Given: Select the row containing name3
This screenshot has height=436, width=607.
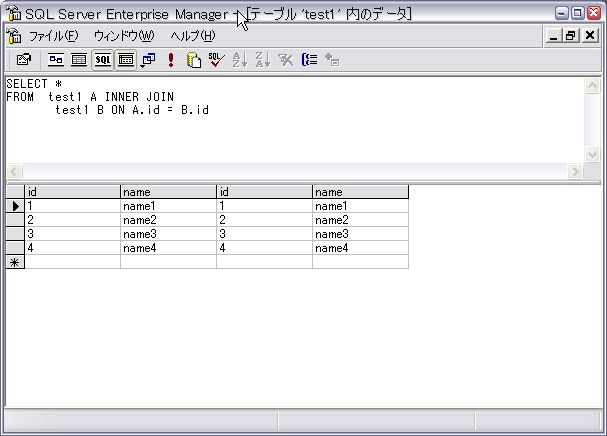Looking at the screenshot, I should coord(15,234).
